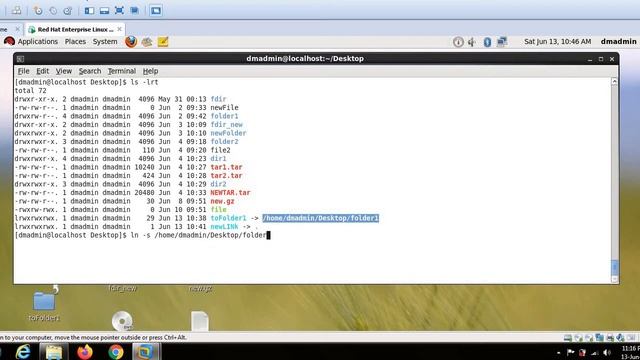
Task: Click the revert snapshot clock icon
Action: tap(53, 11)
